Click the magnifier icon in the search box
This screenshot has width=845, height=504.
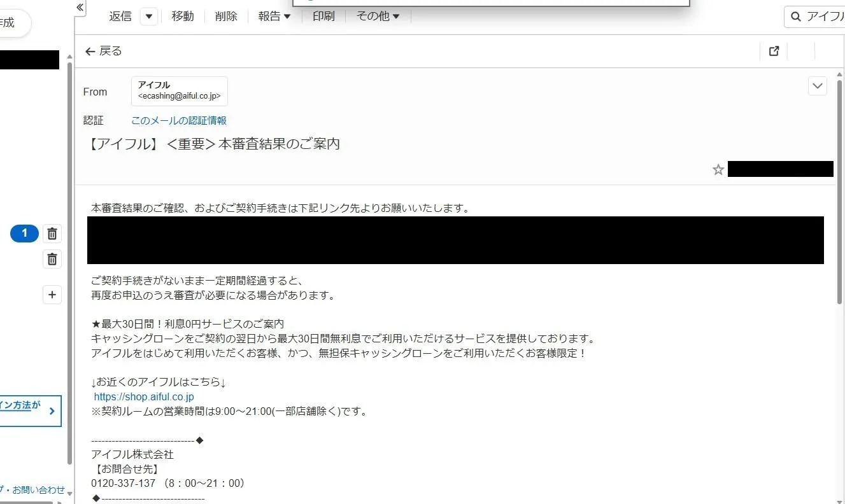pyautogui.click(x=795, y=17)
